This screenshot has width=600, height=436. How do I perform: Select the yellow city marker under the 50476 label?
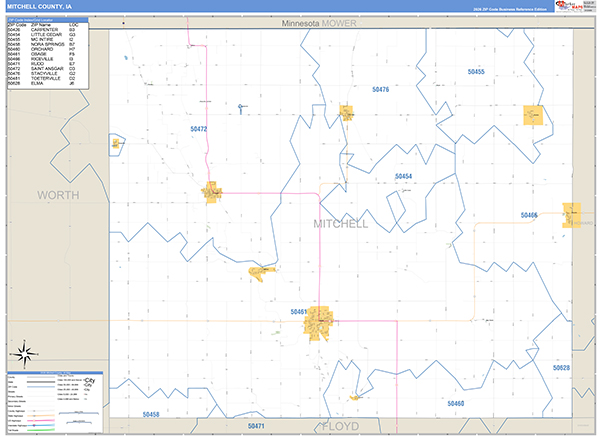[x=347, y=113]
